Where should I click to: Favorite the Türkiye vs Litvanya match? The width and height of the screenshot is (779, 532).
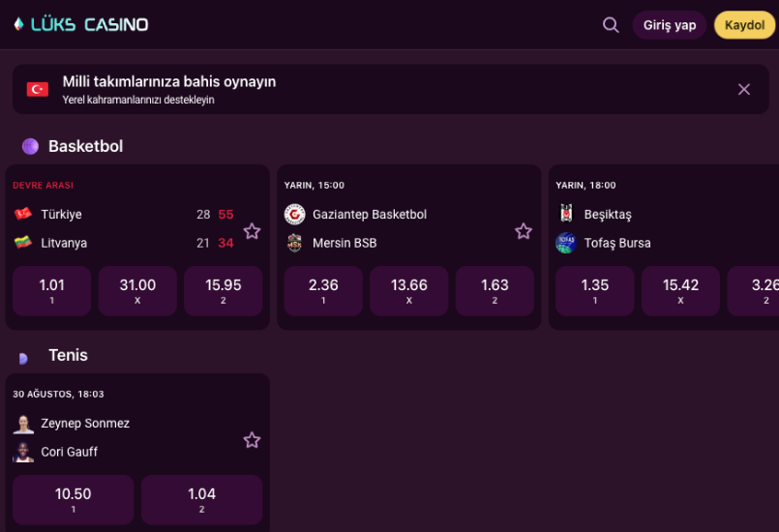[x=252, y=231]
